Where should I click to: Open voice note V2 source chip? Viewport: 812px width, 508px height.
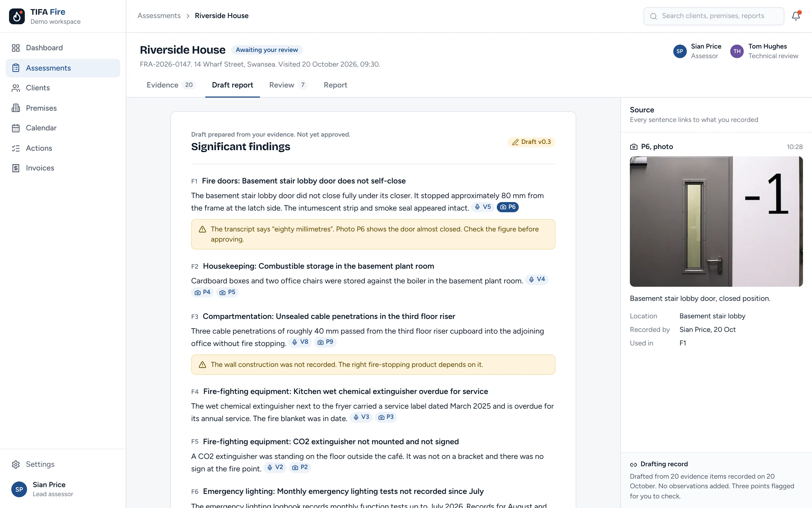tap(275, 467)
